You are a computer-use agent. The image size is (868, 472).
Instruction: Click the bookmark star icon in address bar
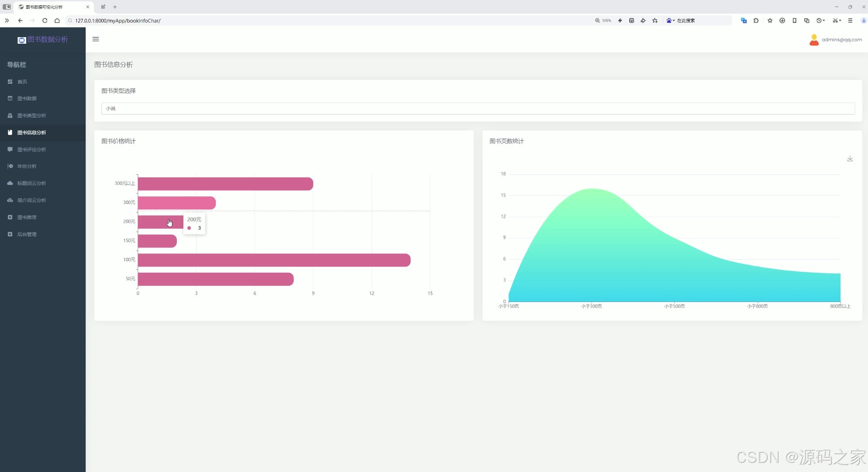[x=655, y=21]
